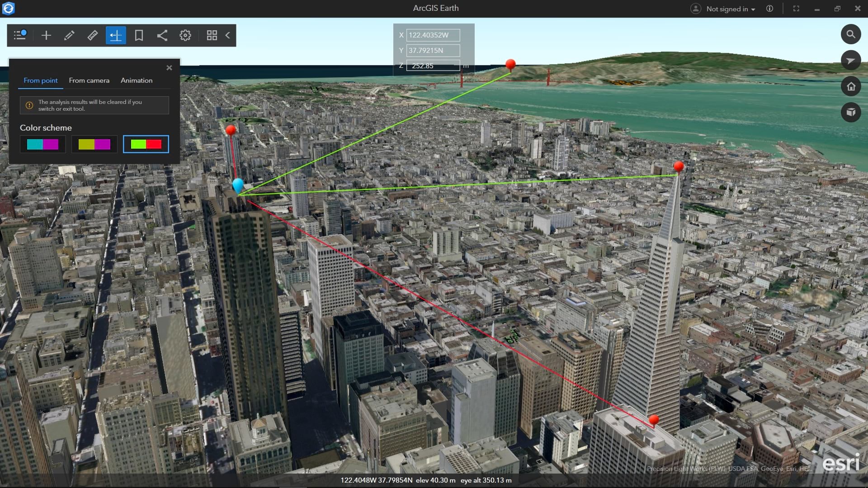Open the Measure tool

tap(92, 35)
